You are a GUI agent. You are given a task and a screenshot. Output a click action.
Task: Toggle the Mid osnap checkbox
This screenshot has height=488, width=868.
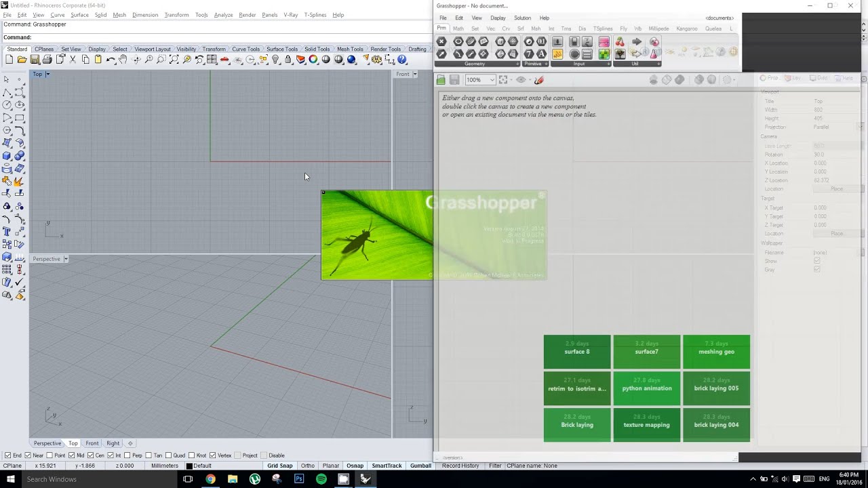[71, 455]
